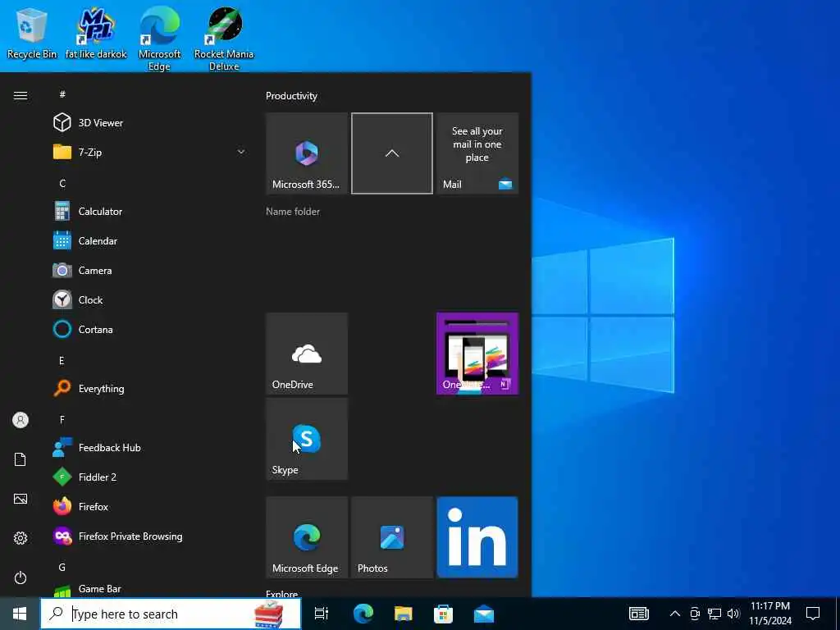Click the C letter header
The width and height of the screenshot is (840, 630).
tap(62, 183)
